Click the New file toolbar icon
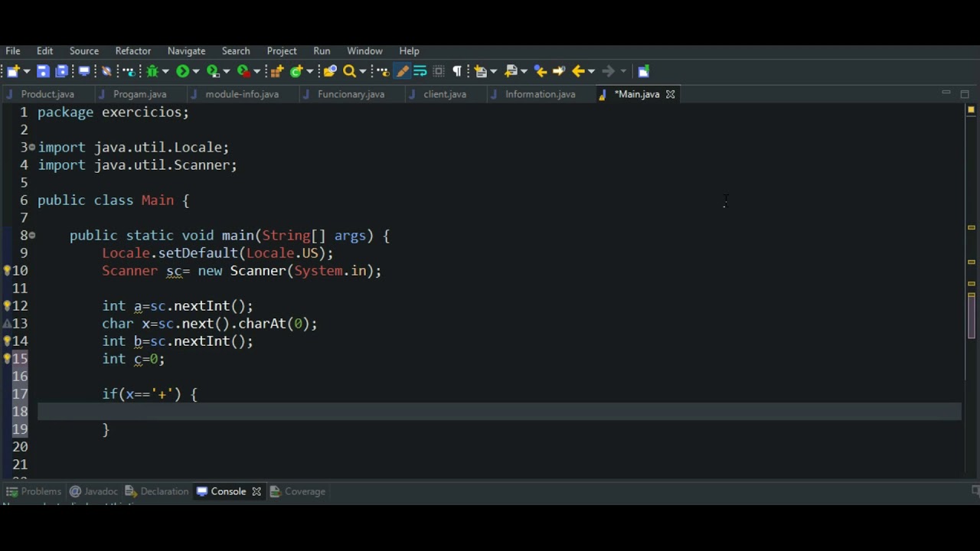The width and height of the screenshot is (980, 551). point(13,71)
